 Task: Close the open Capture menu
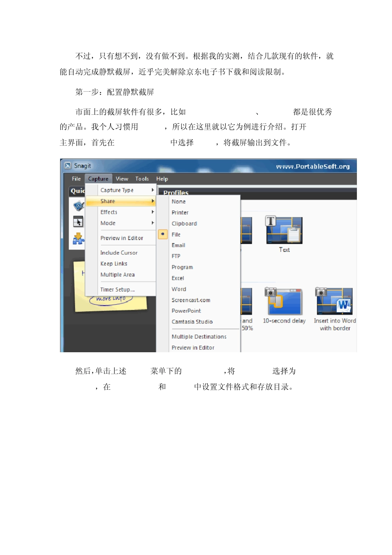(x=98, y=179)
